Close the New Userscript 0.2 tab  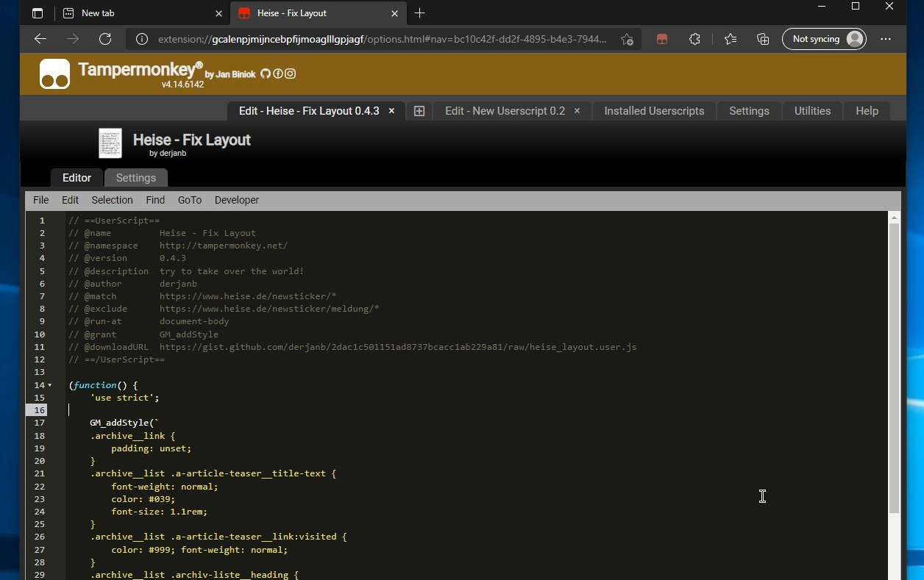click(x=577, y=111)
